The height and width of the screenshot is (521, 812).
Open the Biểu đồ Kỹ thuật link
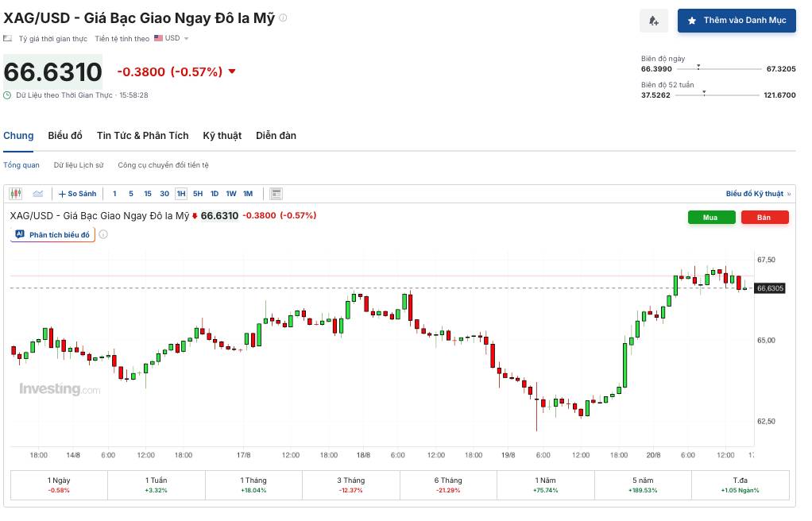(758, 194)
